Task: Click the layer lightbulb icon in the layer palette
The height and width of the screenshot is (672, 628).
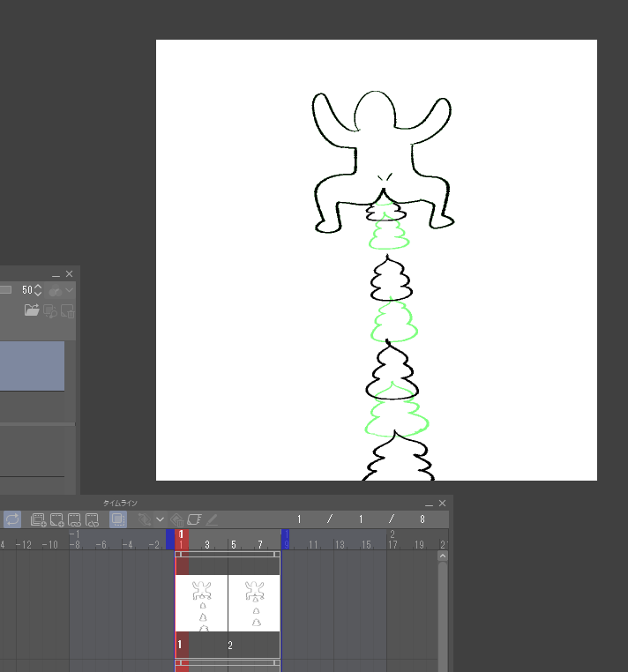Action: click(x=50, y=310)
